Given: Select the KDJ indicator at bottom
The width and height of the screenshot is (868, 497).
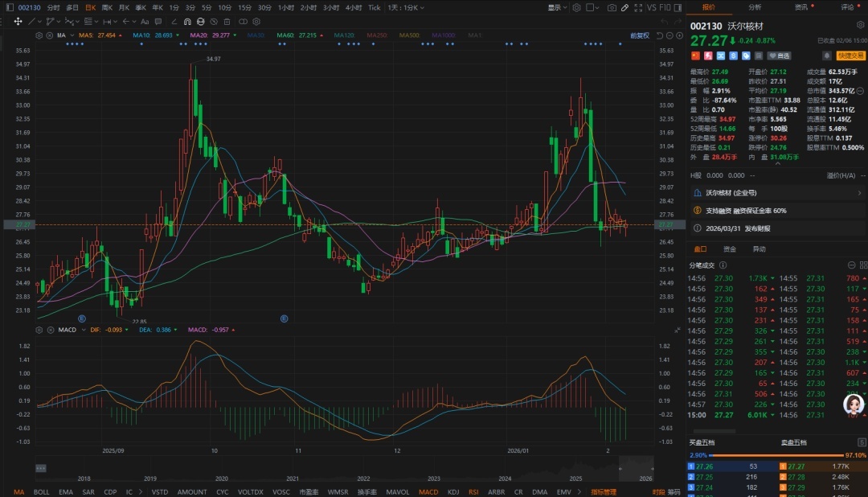Looking at the screenshot, I should 452,491.
